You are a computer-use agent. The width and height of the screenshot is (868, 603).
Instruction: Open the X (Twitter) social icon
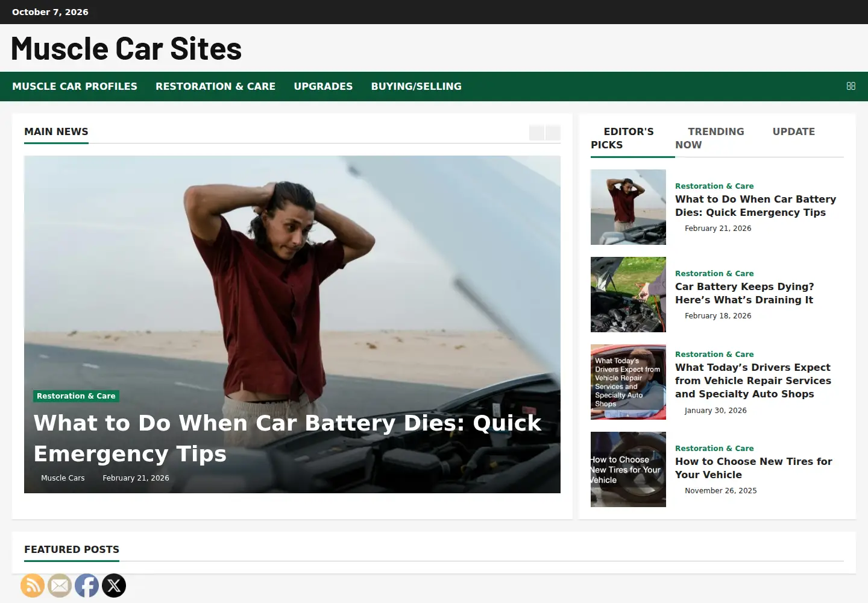[x=114, y=586]
